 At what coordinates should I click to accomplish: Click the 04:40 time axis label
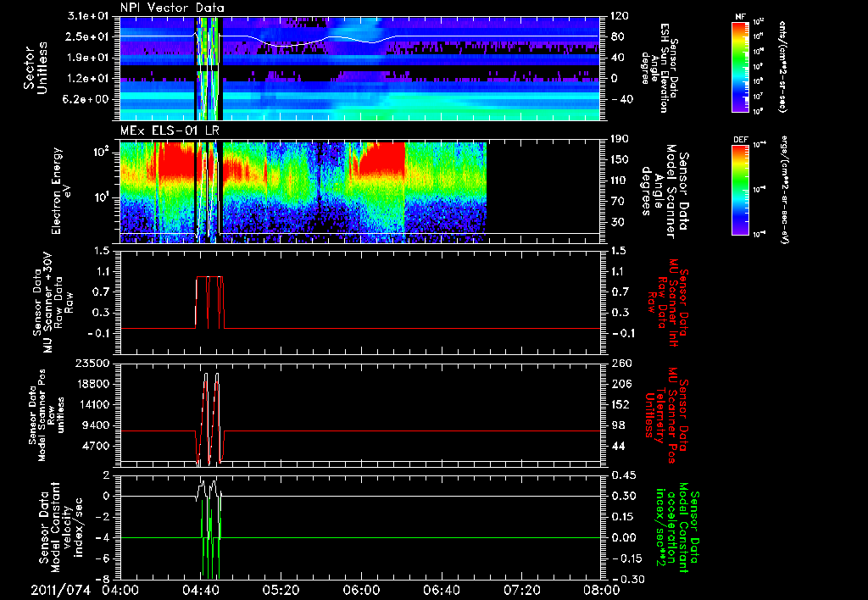click(x=200, y=590)
